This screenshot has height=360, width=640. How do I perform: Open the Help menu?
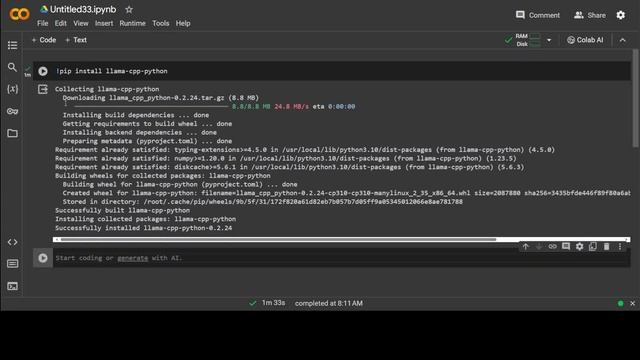[x=183, y=23]
